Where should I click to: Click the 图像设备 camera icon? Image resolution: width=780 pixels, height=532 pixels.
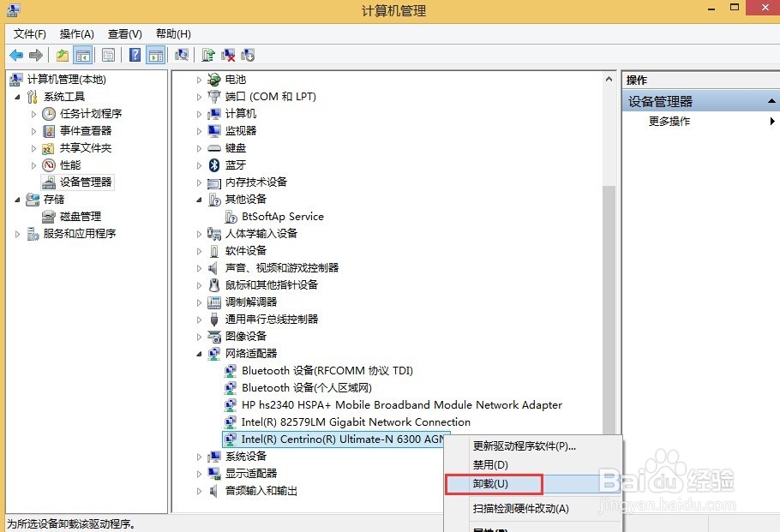pyautogui.click(x=214, y=337)
